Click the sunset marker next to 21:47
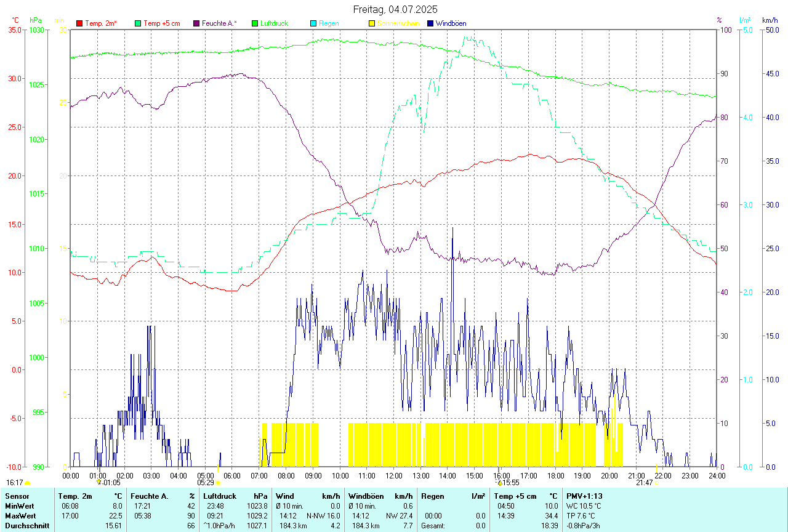This screenshot has width=788, height=532. (656, 483)
